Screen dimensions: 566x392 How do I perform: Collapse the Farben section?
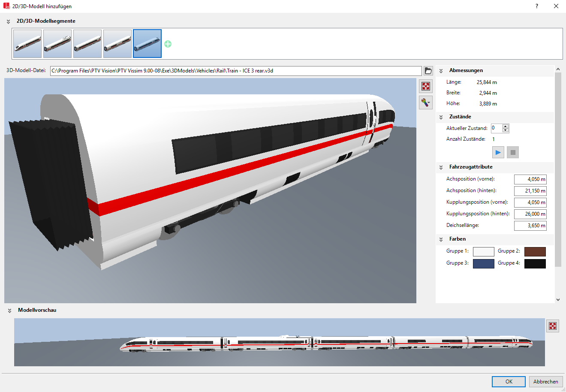point(441,239)
